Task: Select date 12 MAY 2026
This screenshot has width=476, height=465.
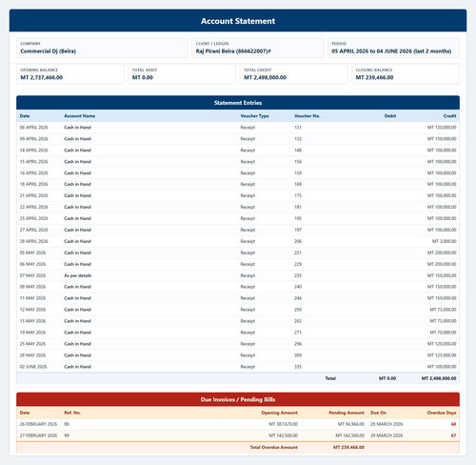Action: point(32,310)
